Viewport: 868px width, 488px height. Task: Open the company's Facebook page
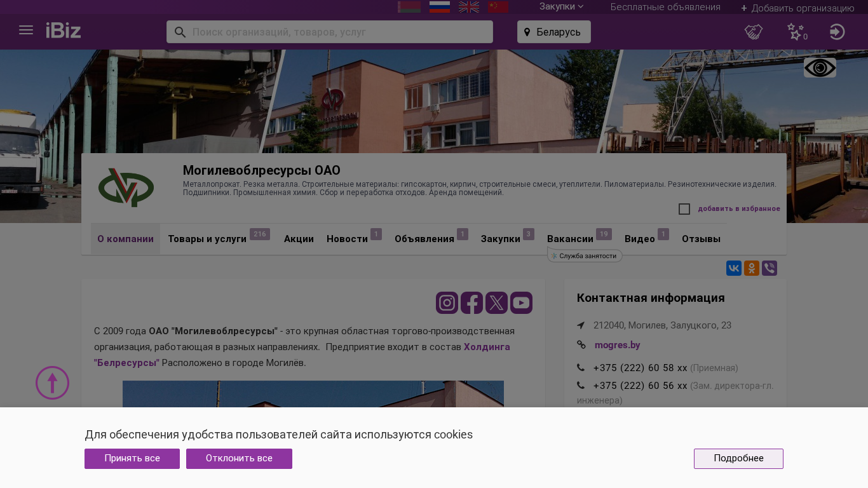(471, 302)
